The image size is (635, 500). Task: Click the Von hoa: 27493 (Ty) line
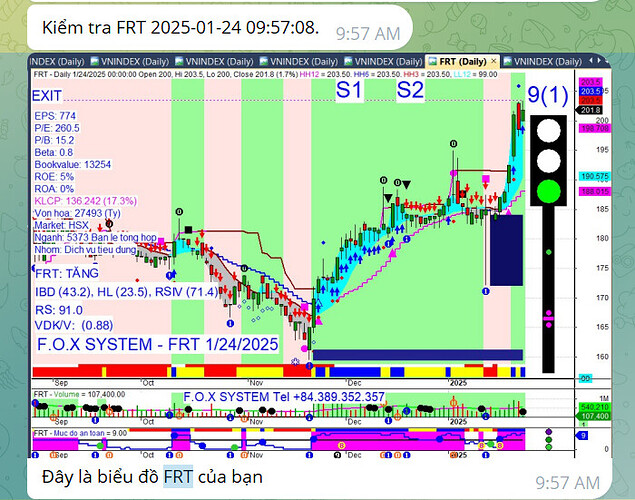pos(77,213)
